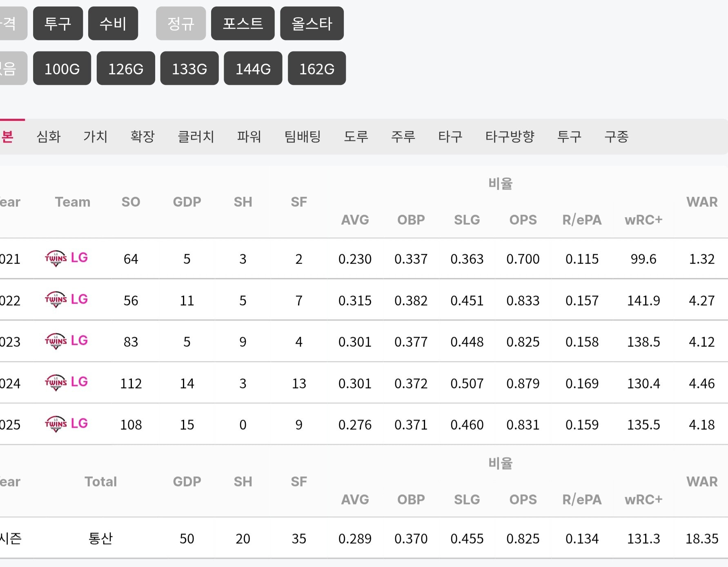Click the SO column header to sort
This screenshot has width=728, height=567.
[131, 202]
